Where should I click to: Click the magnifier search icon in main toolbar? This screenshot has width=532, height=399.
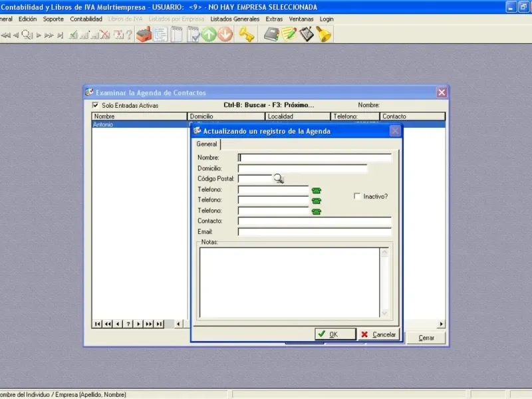point(27,35)
